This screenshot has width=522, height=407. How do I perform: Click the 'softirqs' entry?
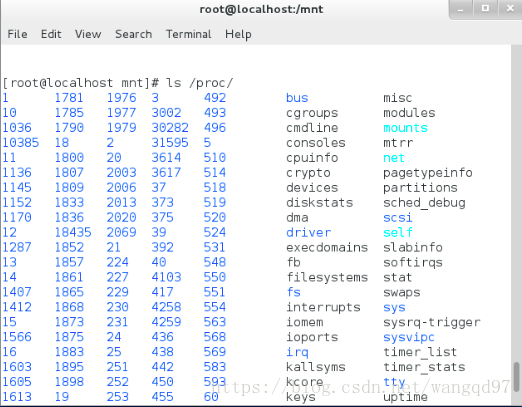(413, 262)
